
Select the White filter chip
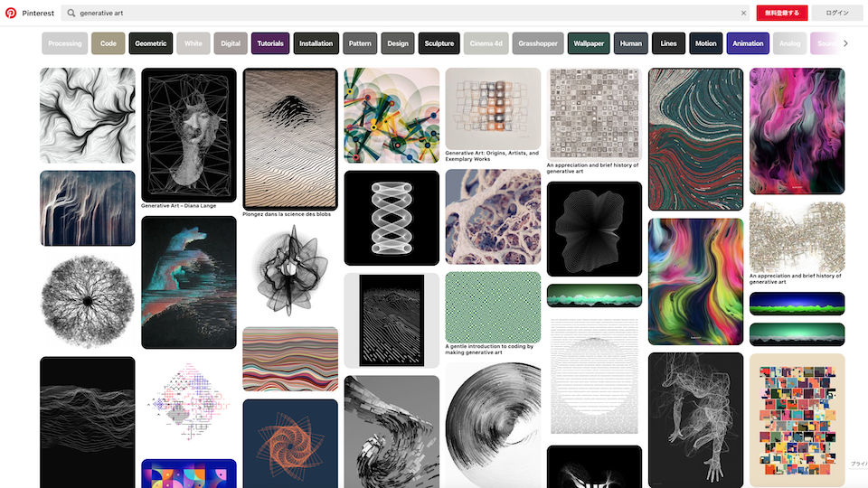193,43
